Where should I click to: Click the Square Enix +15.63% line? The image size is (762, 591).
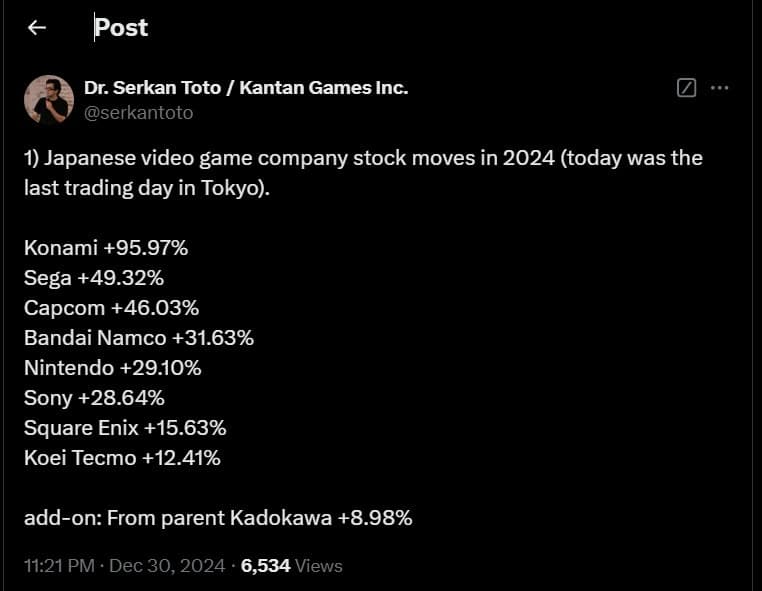coord(125,428)
